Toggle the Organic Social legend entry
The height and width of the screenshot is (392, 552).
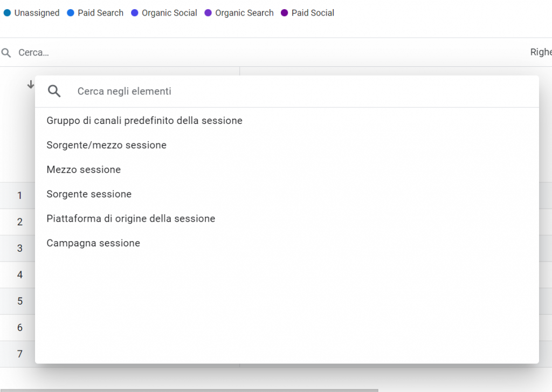tap(164, 13)
